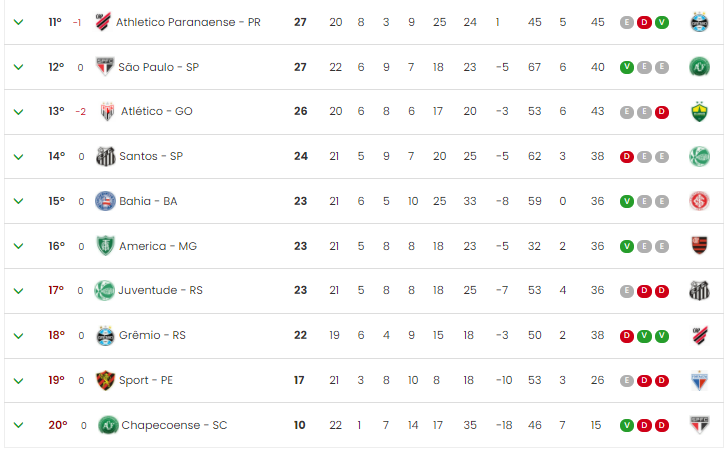This screenshot has height=454, width=726.
Task: Open the America - MG team link
Action: (x=158, y=246)
